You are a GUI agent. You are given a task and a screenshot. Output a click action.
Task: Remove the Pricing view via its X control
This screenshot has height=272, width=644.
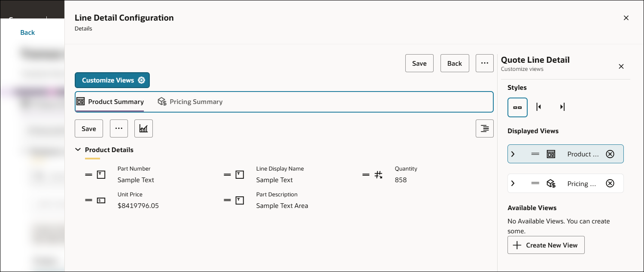coord(610,183)
